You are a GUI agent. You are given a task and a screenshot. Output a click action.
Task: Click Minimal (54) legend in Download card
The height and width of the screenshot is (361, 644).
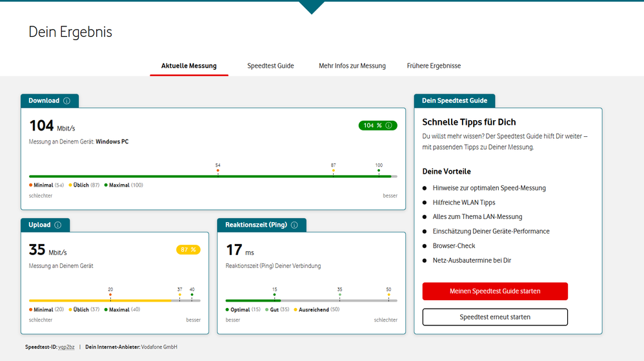click(46, 185)
